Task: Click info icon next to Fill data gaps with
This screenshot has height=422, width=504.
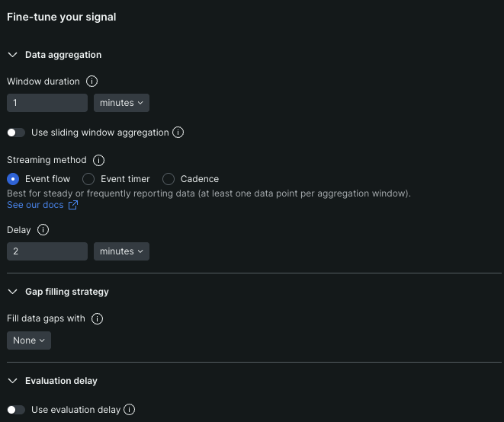Action: click(x=97, y=319)
